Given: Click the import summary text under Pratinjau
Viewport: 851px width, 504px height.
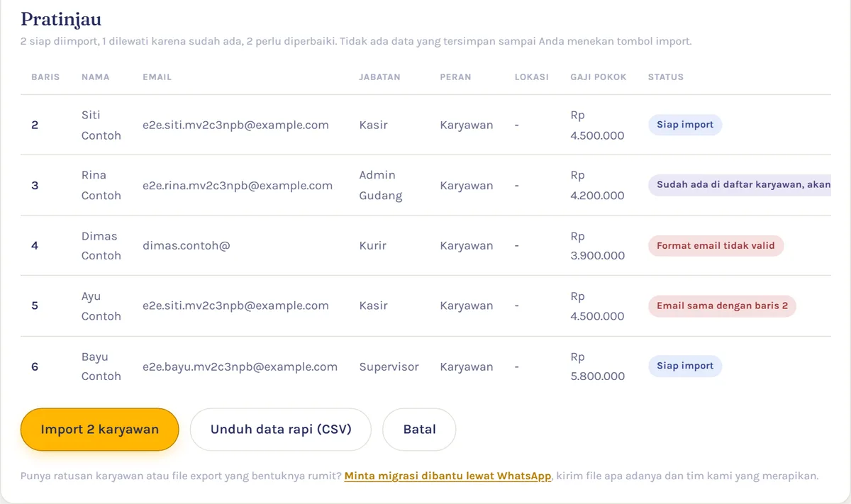Looking at the screenshot, I should pyautogui.click(x=356, y=41).
